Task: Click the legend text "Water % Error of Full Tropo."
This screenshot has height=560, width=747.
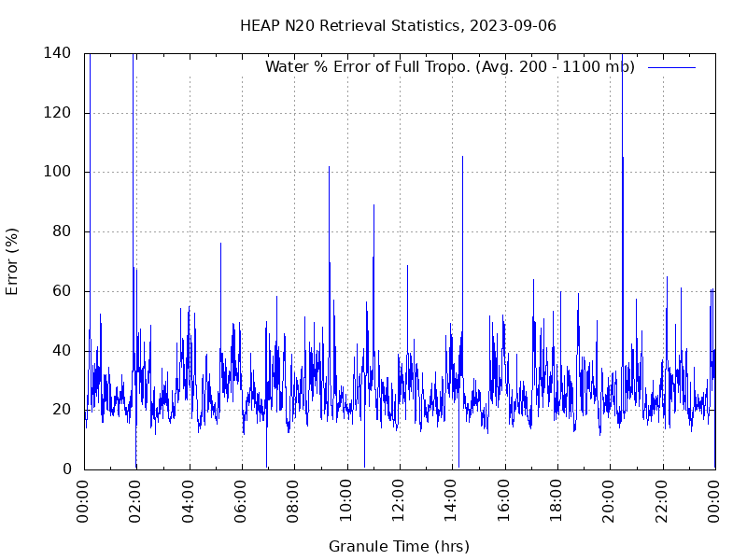Action: point(368,66)
